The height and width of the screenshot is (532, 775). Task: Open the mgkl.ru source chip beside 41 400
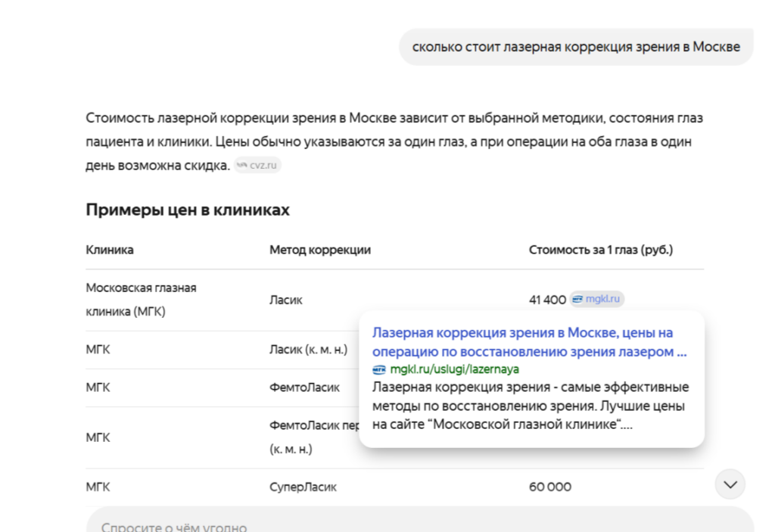tap(597, 300)
